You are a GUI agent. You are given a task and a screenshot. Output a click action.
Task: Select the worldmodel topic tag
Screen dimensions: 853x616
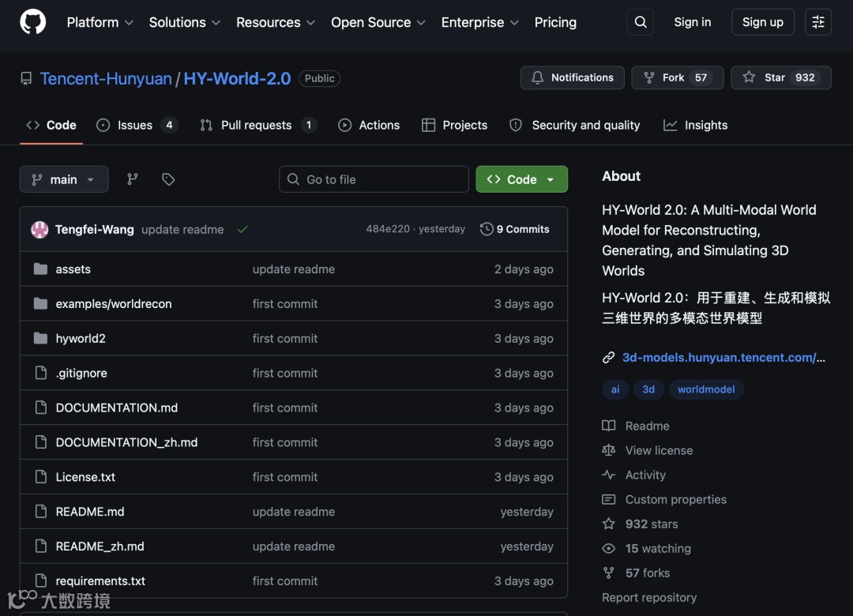click(x=706, y=389)
